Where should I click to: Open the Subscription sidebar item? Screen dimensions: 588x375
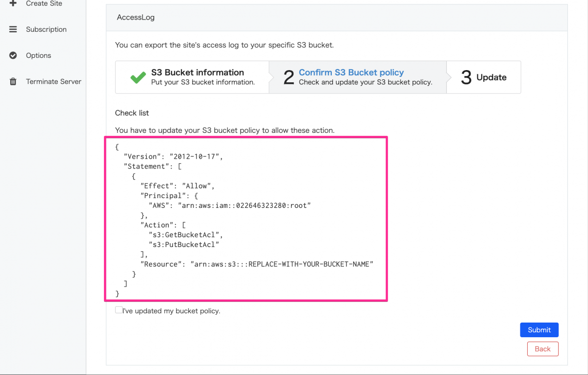pyautogui.click(x=46, y=29)
